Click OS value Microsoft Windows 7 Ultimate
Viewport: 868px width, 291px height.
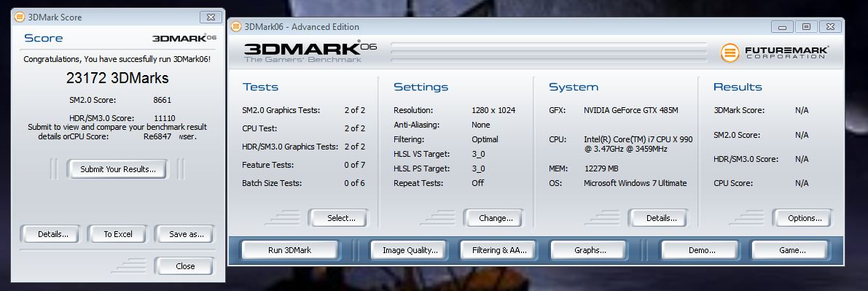click(635, 183)
